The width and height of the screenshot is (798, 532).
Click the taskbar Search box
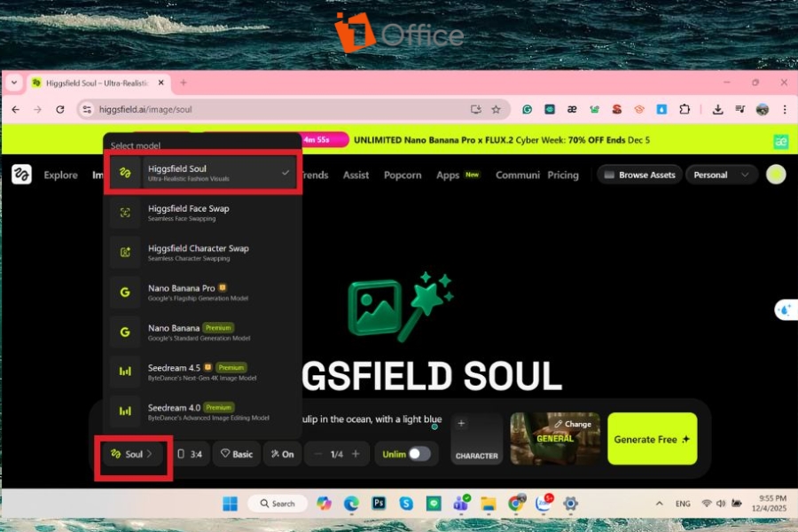(278, 504)
